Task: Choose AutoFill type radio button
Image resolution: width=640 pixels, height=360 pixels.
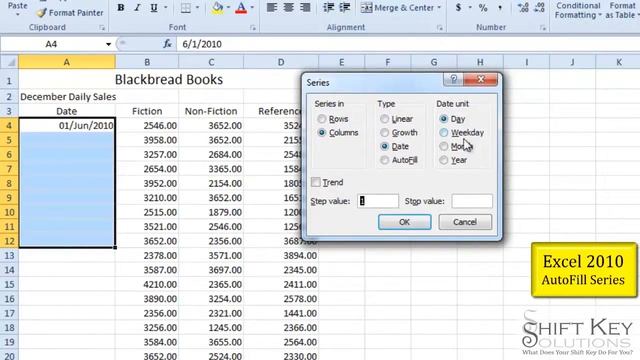Action: pos(384,160)
